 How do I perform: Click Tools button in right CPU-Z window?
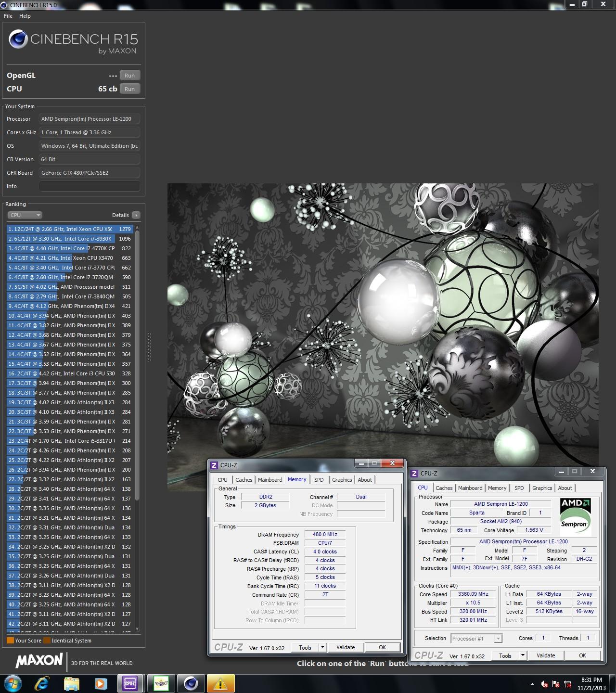[505, 655]
